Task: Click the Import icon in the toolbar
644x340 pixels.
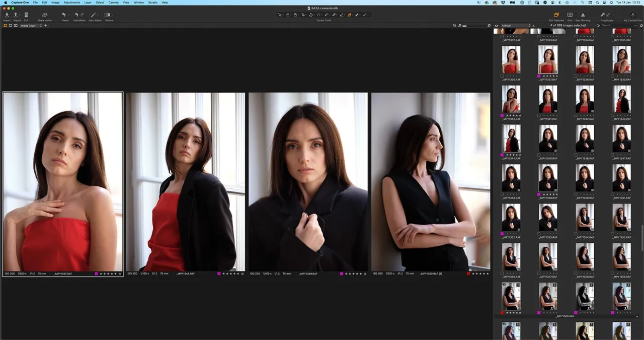Action: [x=7, y=14]
